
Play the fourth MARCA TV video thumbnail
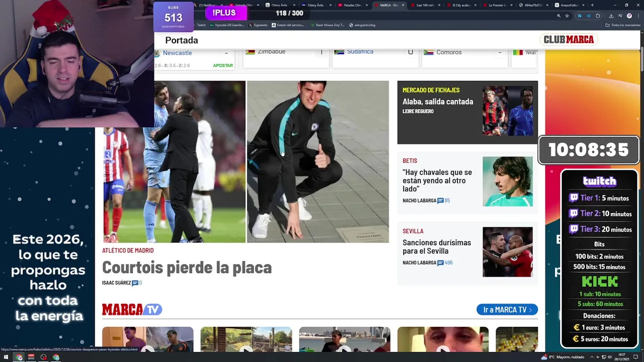pyautogui.click(x=443, y=339)
